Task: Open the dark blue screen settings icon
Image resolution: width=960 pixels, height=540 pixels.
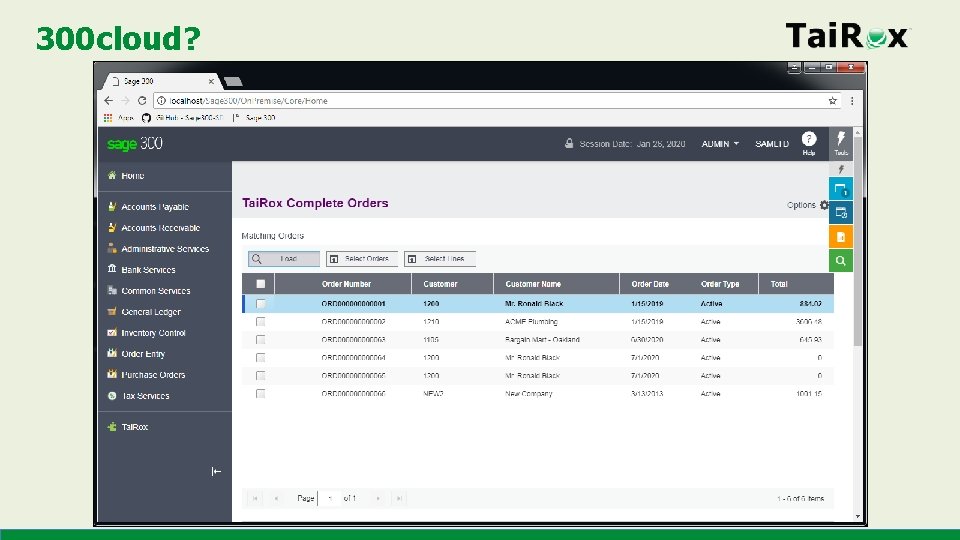Action: coord(841,213)
